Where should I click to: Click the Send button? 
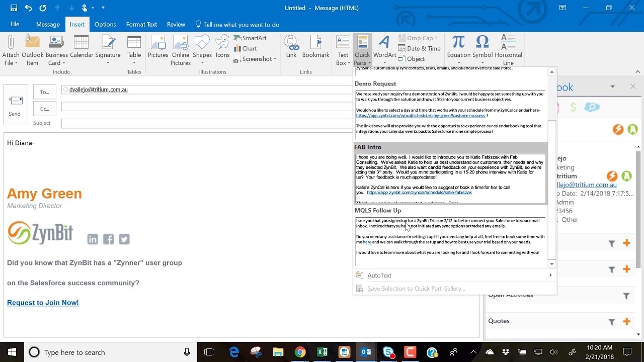pyautogui.click(x=15, y=104)
